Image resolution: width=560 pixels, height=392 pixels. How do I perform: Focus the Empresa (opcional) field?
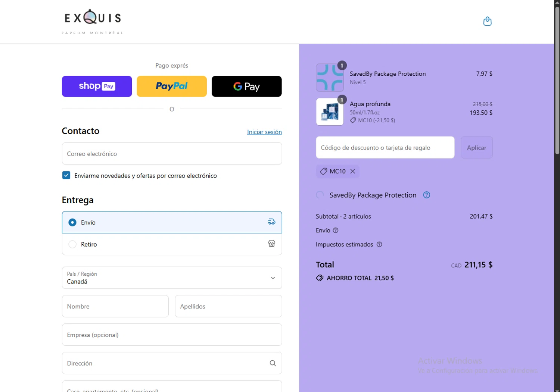tap(172, 335)
